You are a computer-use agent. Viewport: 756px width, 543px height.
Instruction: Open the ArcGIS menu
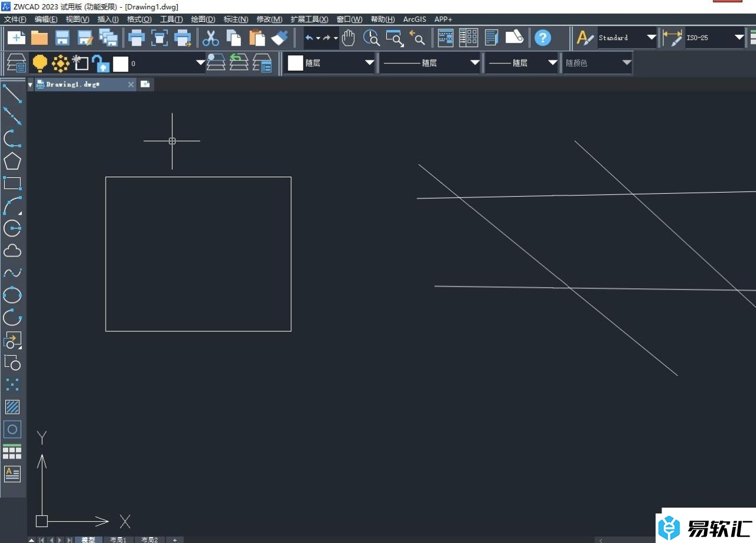pyautogui.click(x=415, y=19)
